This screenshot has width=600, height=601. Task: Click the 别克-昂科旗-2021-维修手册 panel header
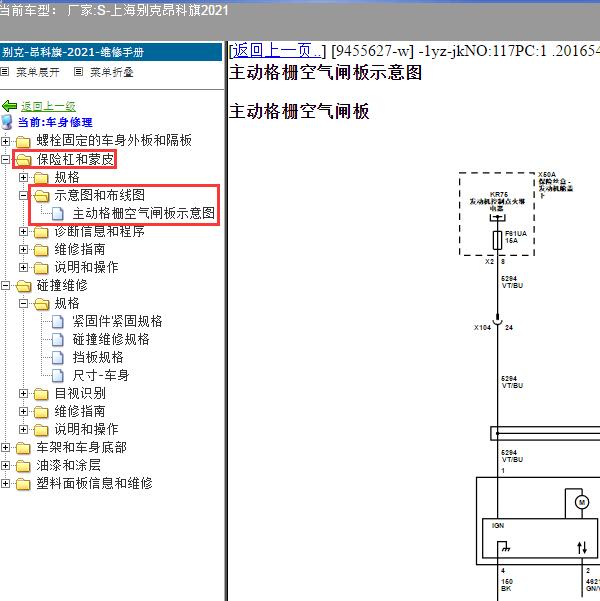point(111,52)
